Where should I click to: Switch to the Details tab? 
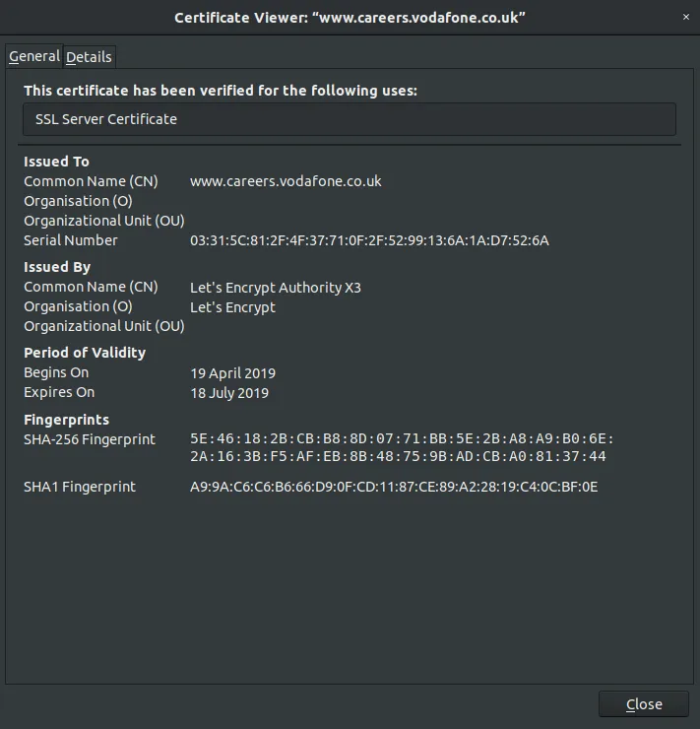click(90, 57)
